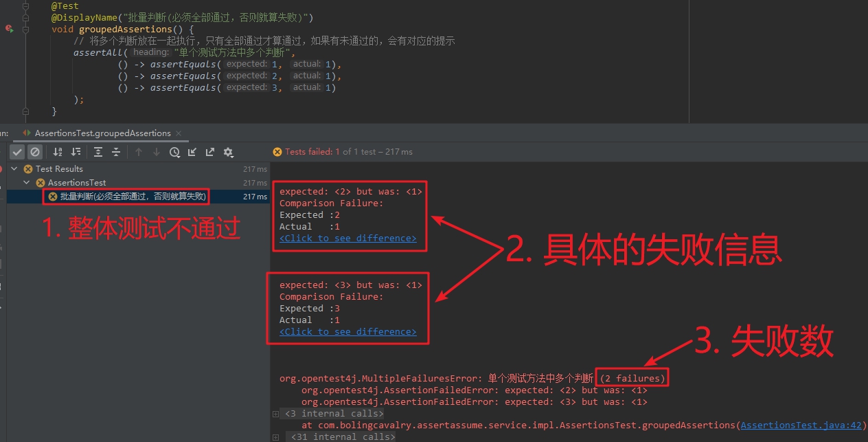This screenshot has height=442, width=868.
Task: Click the groupedAssertions method name in editor
Action: 126,30
